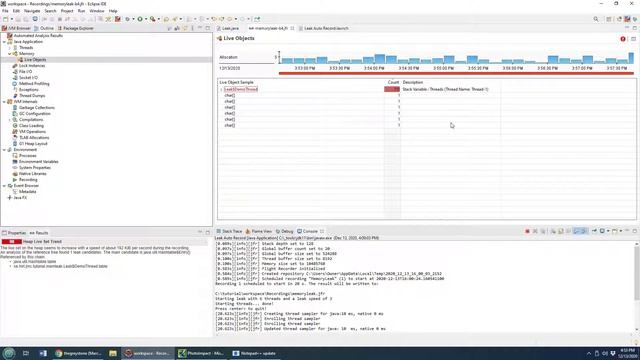Open the Chrome taskbar item

[78, 353]
